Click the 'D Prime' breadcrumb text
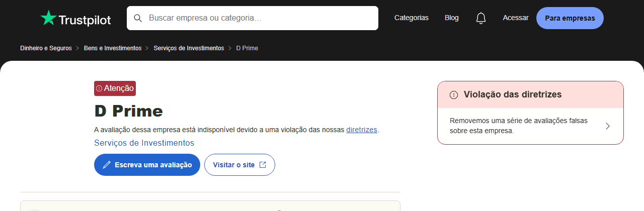The width and height of the screenshot is (644, 211). coord(247,48)
